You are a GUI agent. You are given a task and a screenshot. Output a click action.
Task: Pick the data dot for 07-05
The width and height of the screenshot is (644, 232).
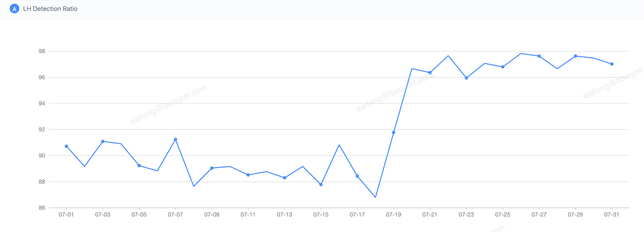pos(139,166)
